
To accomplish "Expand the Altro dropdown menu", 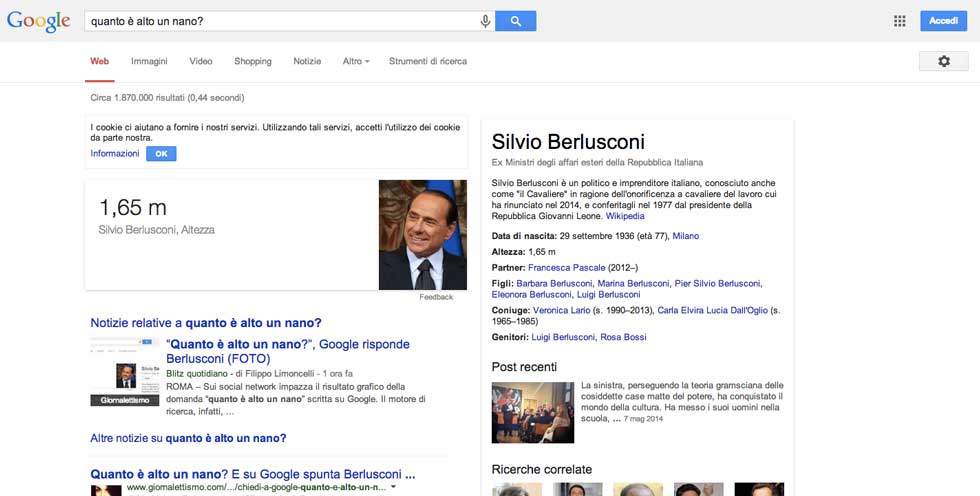I will click(x=355, y=61).
